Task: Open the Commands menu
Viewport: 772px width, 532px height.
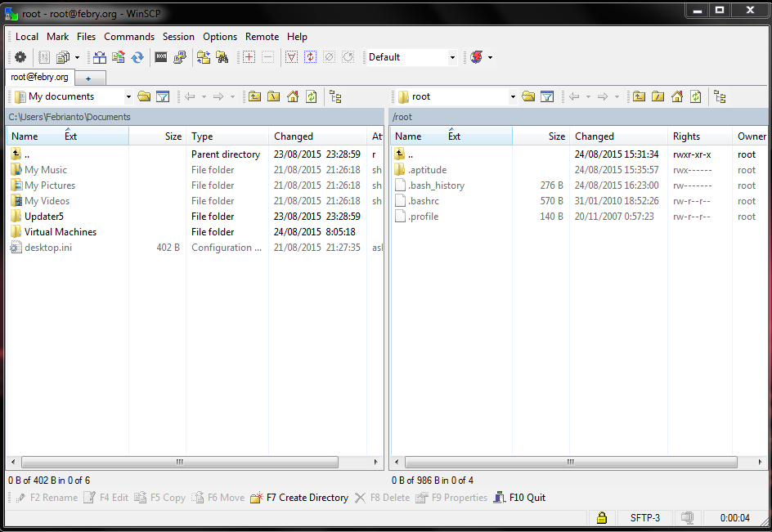Action: point(129,37)
